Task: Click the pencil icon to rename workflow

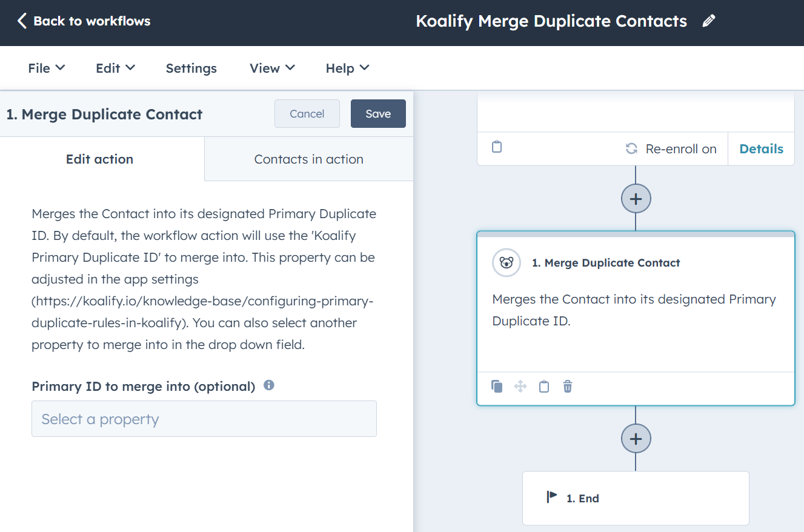Action: click(708, 21)
